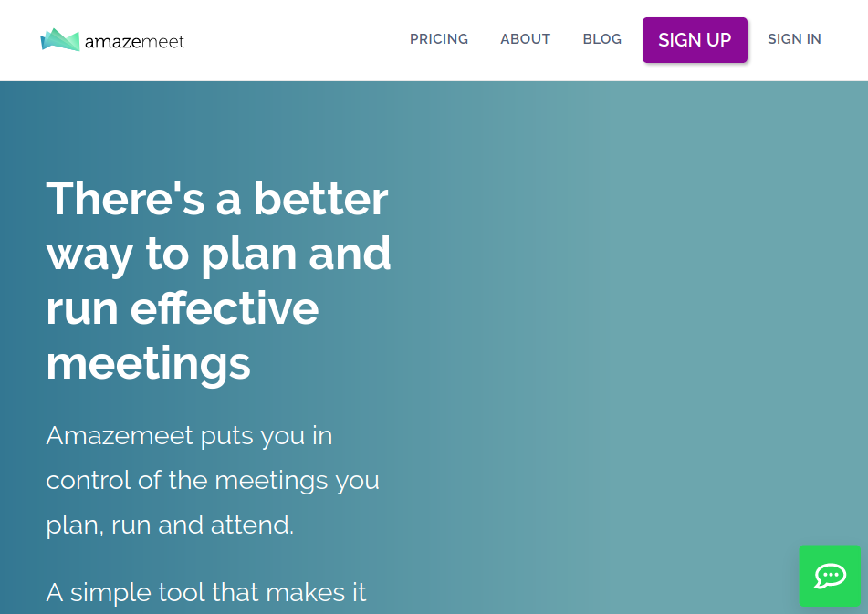This screenshot has height=614, width=868.
Task: Click the word "effective" in the headline
Action: 225,308
